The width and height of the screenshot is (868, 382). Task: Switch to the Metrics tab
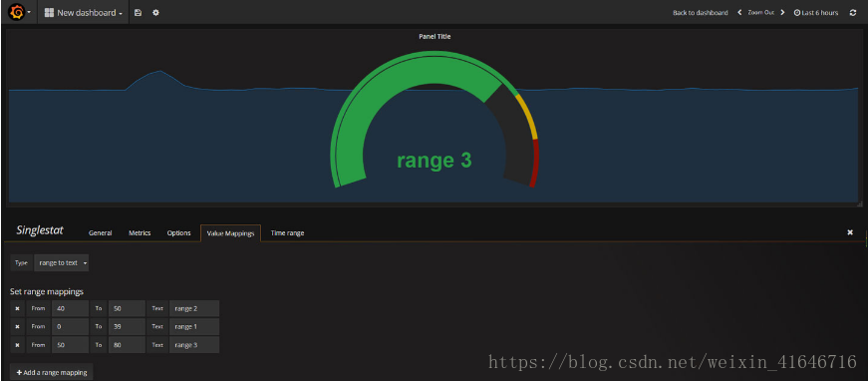[140, 232]
